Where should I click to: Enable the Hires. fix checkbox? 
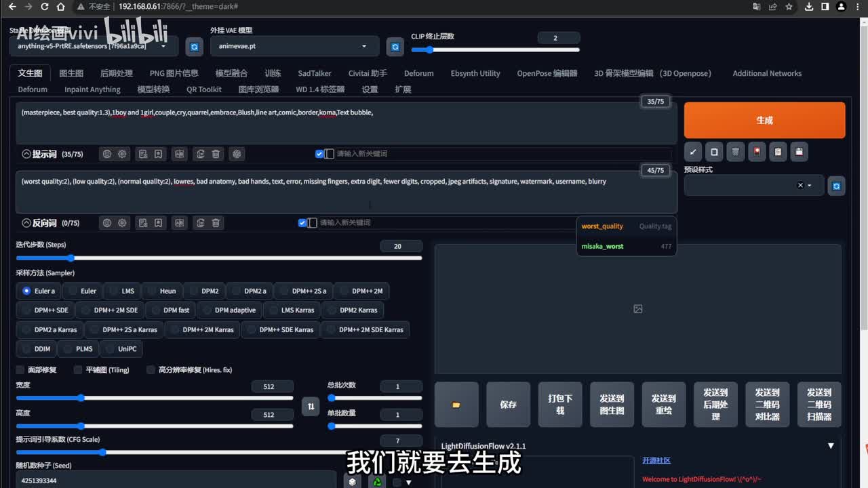point(151,370)
